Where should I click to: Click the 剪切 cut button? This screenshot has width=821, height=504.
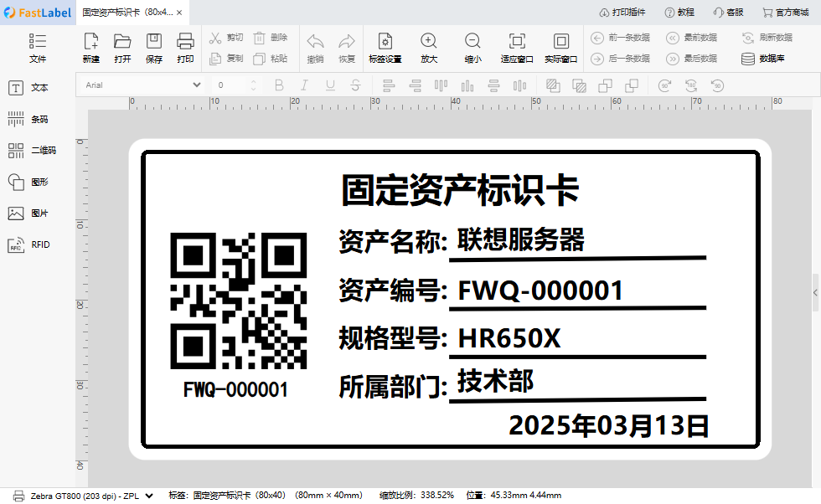click(226, 38)
